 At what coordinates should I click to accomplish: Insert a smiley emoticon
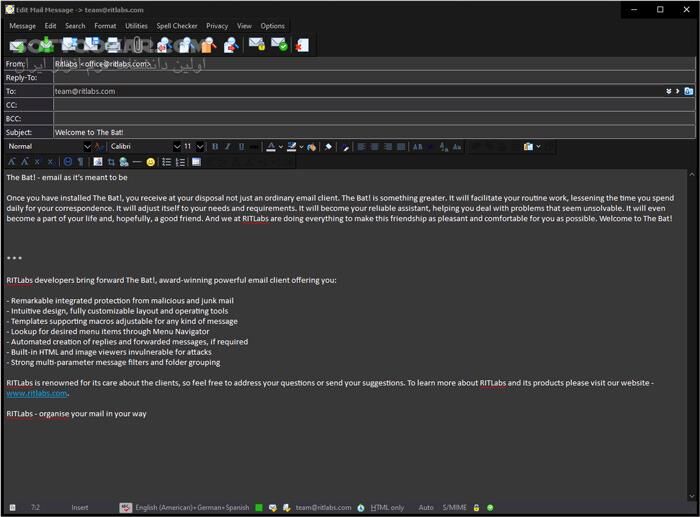coord(151,162)
